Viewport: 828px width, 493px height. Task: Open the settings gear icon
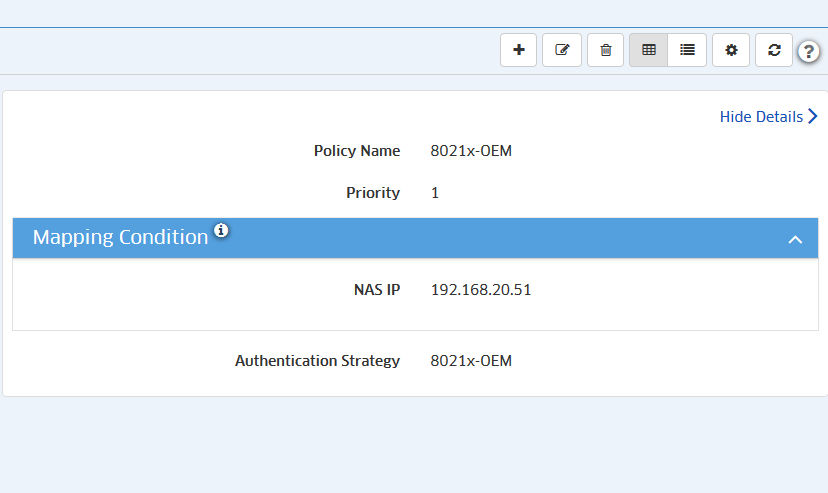[x=731, y=50]
